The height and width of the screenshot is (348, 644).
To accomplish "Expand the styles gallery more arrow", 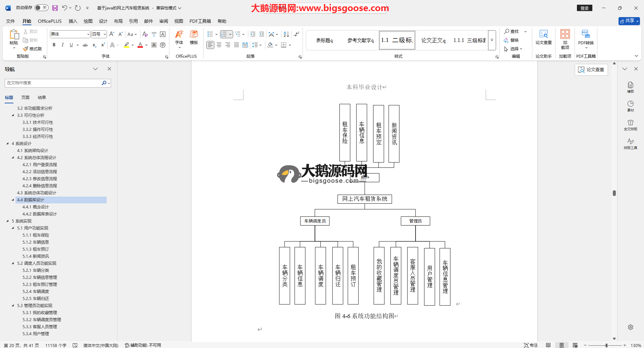I will pos(492,40).
